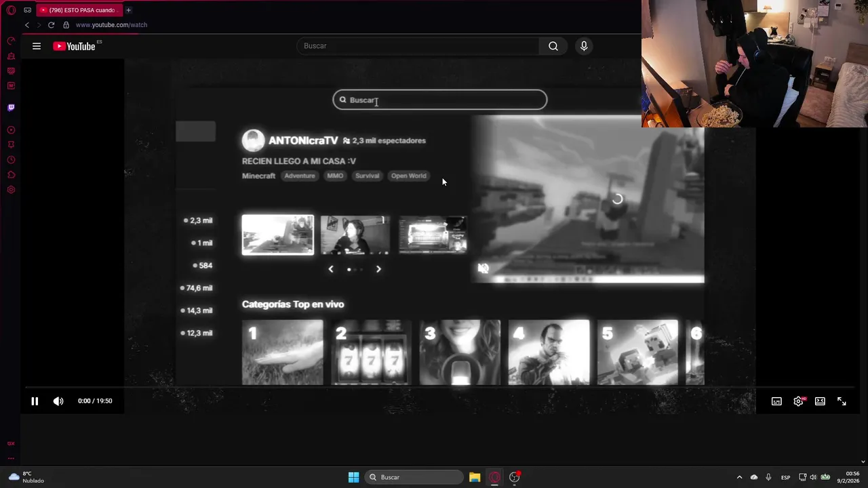The width and height of the screenshot is (868, 488).
Task: Open File Explorer from the taskbar
Action: click(475, 477)
